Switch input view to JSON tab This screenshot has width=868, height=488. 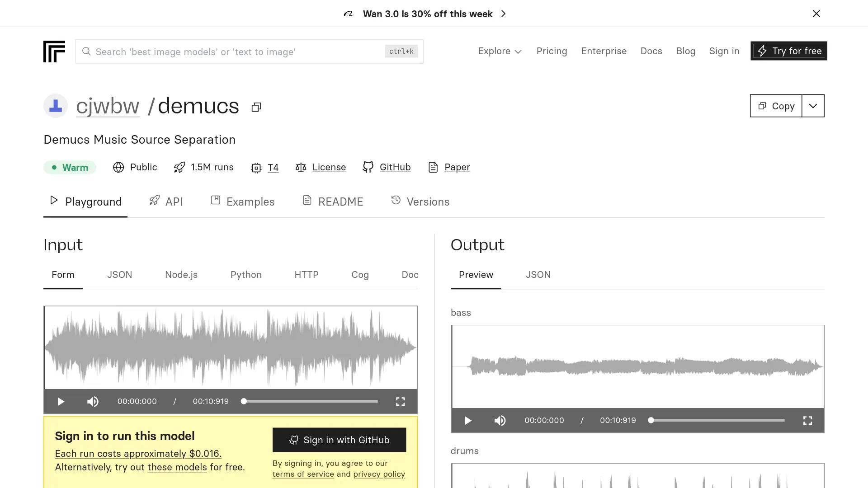tap(120, 275)
